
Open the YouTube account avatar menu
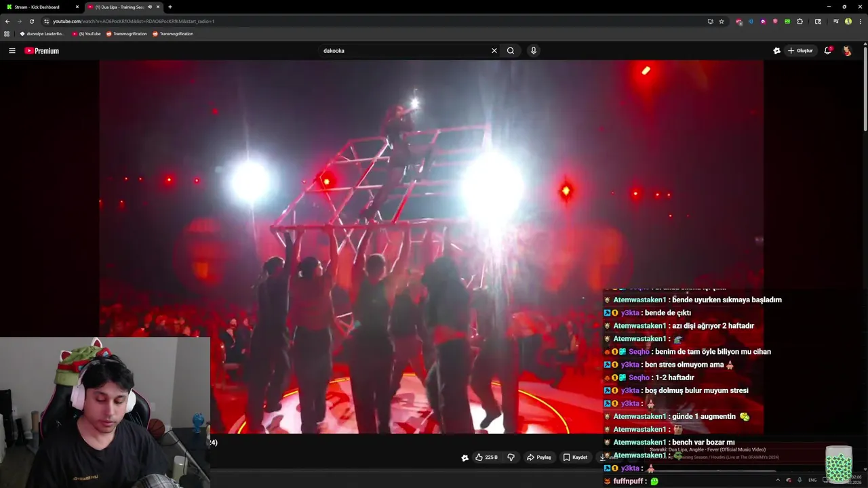847,51
